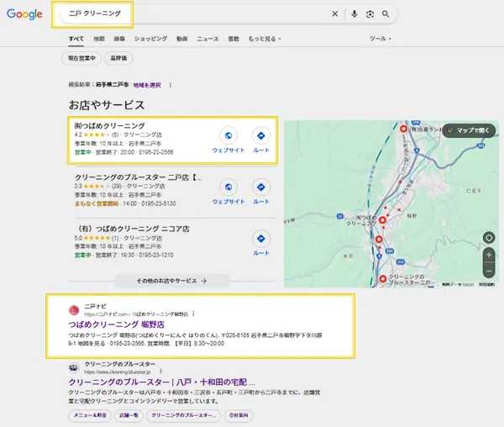Click the 店舗一覧 sitelink chip
The image size is (504, 427).
point(129,415)
